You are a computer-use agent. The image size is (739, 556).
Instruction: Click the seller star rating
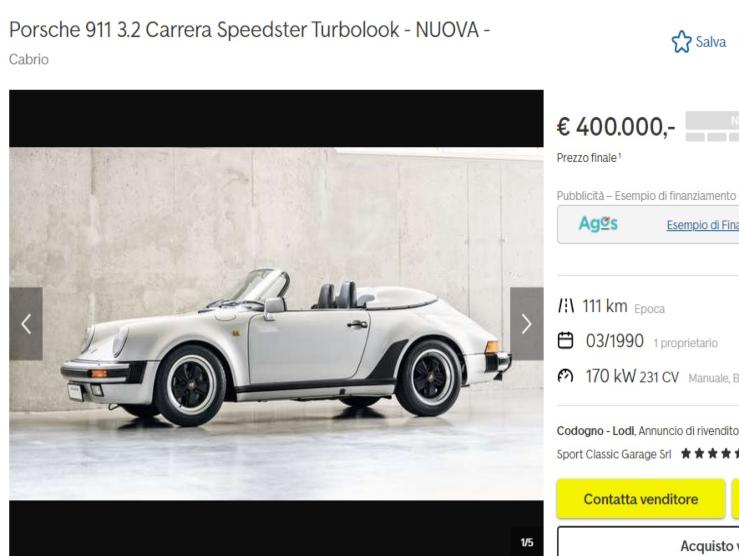(709, 454)
